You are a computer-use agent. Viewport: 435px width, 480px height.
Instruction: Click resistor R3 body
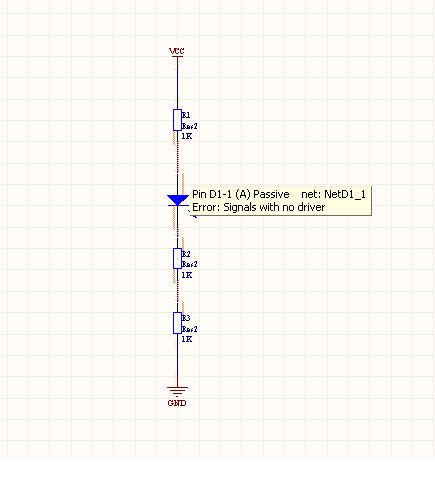point(177,323)
